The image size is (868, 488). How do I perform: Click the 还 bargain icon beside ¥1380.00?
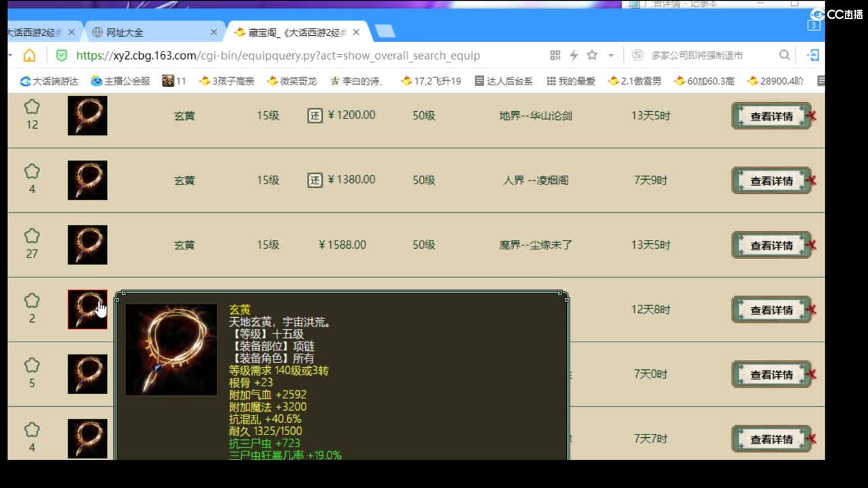315,180
